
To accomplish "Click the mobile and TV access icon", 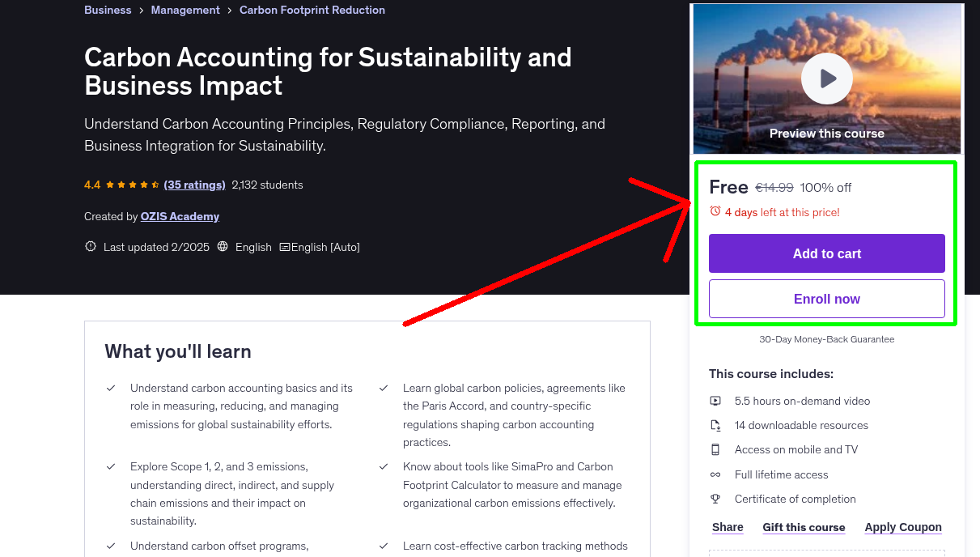I will coord(715,449).
